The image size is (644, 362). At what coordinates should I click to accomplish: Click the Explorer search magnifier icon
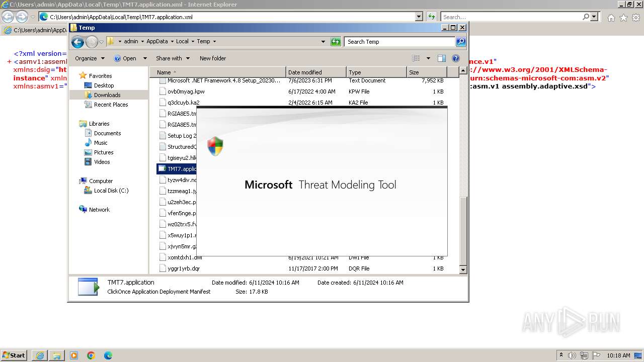click(x=461, y=42)
